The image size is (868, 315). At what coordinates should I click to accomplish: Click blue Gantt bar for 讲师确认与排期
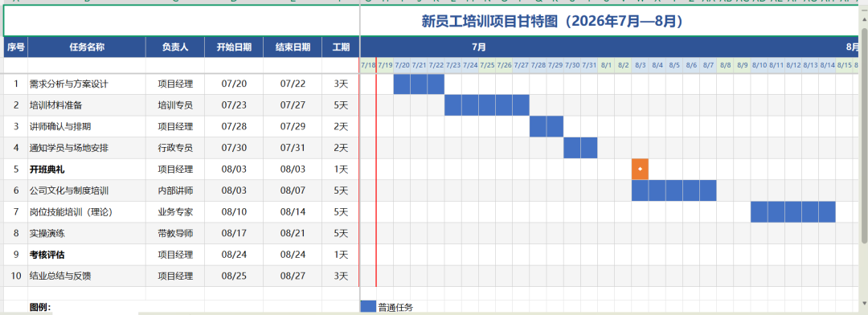tap(547, 127)
